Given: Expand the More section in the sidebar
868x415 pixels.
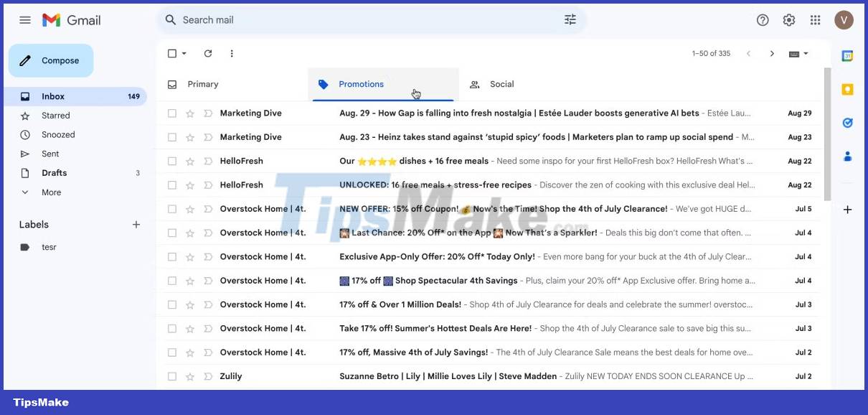Looking at the screenshot, I should tap(50, 192).
